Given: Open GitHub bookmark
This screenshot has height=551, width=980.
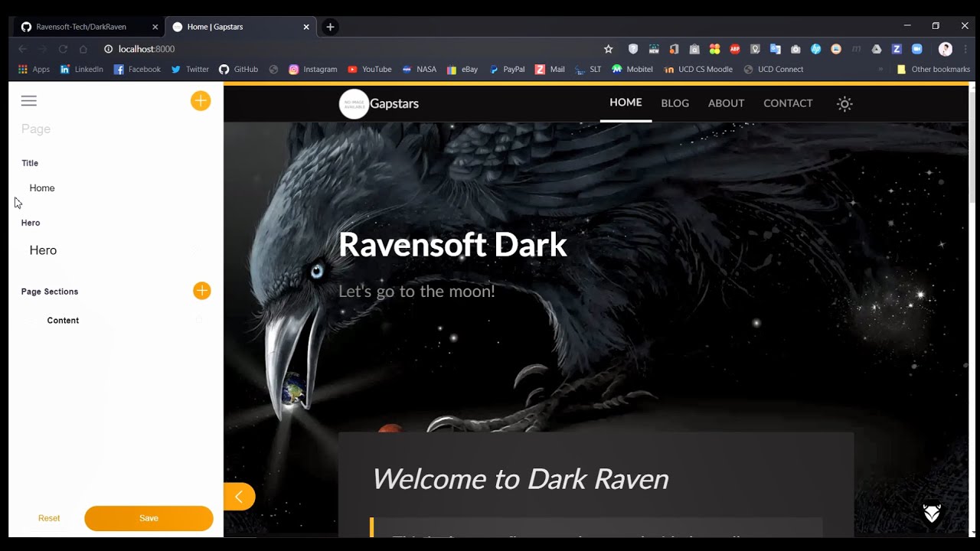Looking at the screenshot, I should [x=238, y=70].
